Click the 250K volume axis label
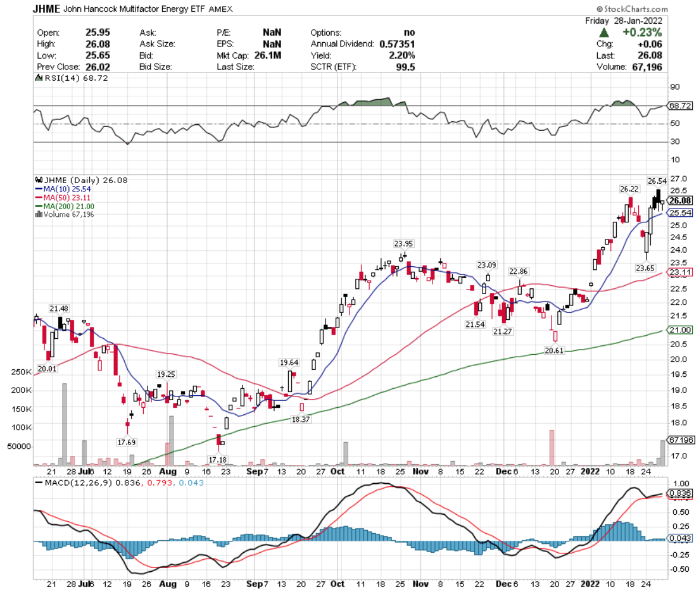This screenshot has height=592, width=700. tap(21, 372)
